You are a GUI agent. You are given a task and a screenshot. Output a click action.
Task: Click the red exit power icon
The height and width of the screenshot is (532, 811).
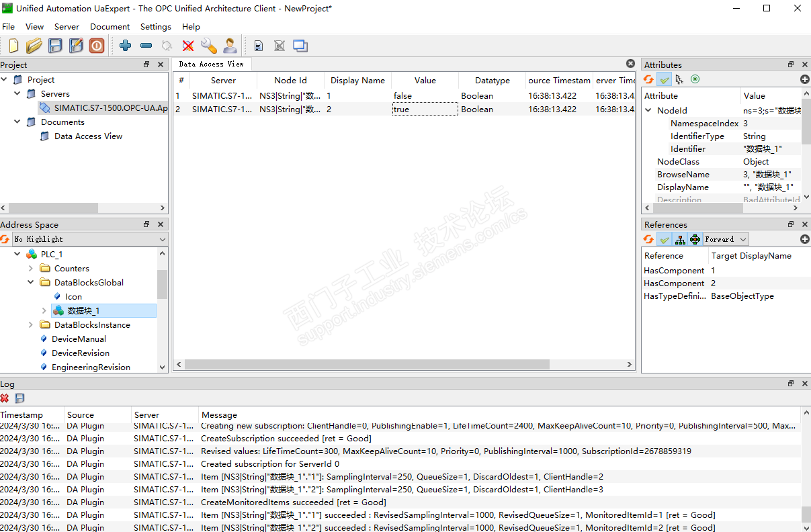97,46
